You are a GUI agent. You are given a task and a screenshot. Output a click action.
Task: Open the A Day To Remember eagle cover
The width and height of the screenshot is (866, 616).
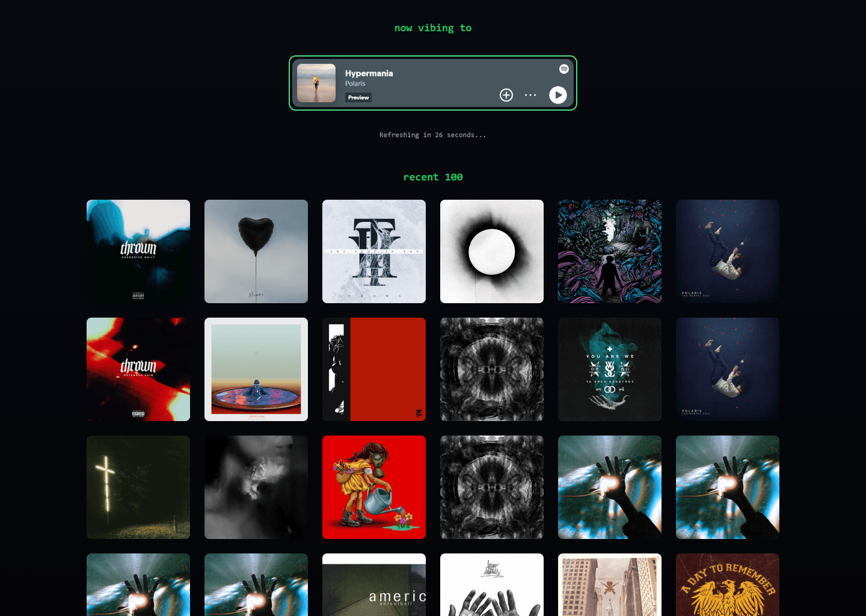(728, 585)
